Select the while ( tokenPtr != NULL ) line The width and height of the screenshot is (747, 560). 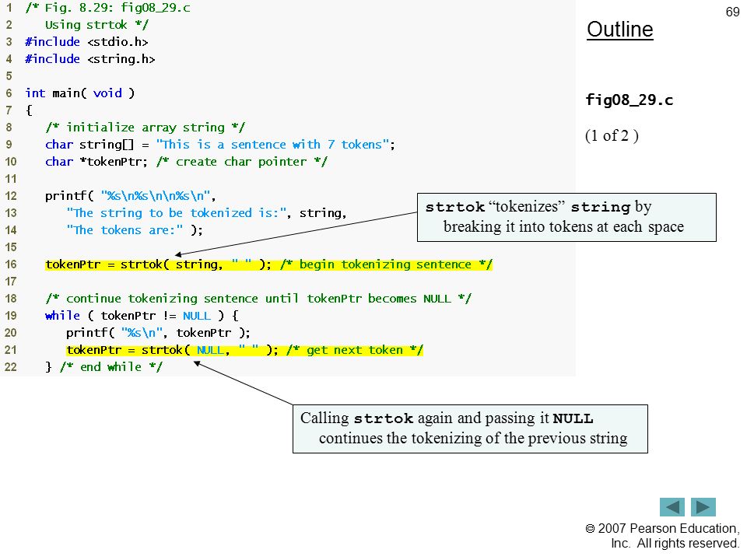tap(142, 316)
